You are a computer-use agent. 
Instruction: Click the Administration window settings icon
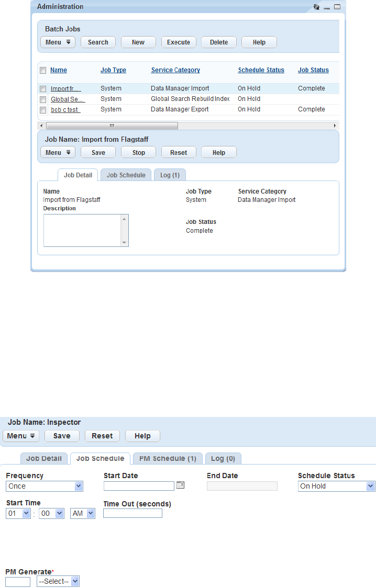(x=316, y=7)
